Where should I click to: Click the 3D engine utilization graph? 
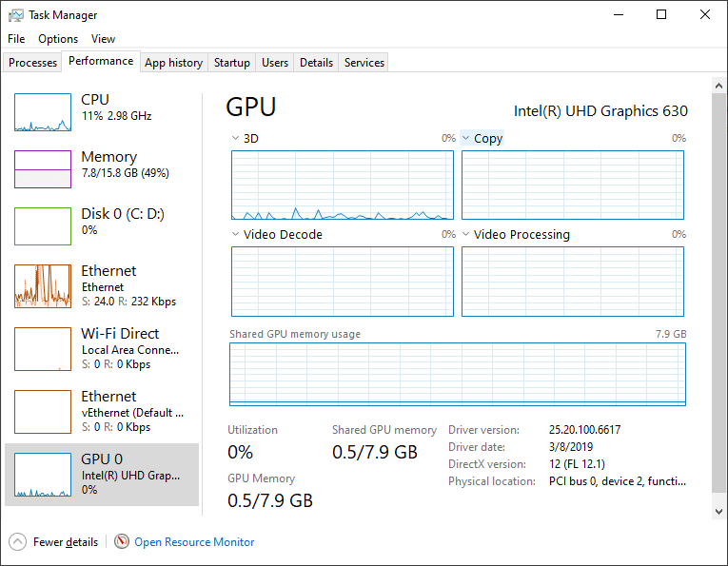(343, 185)
